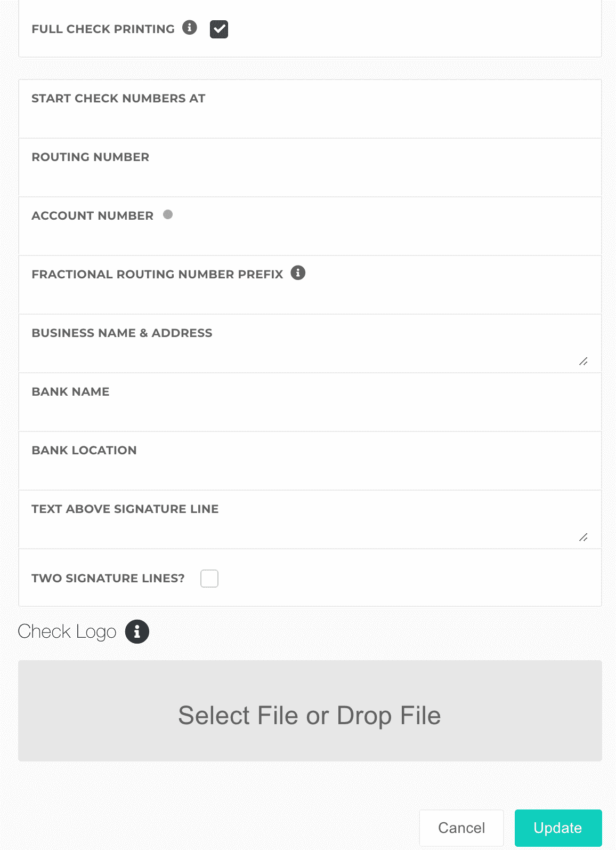Uncheck the Full Check Printing checkbox
The image size is (616, 850).
click(219, 29)
